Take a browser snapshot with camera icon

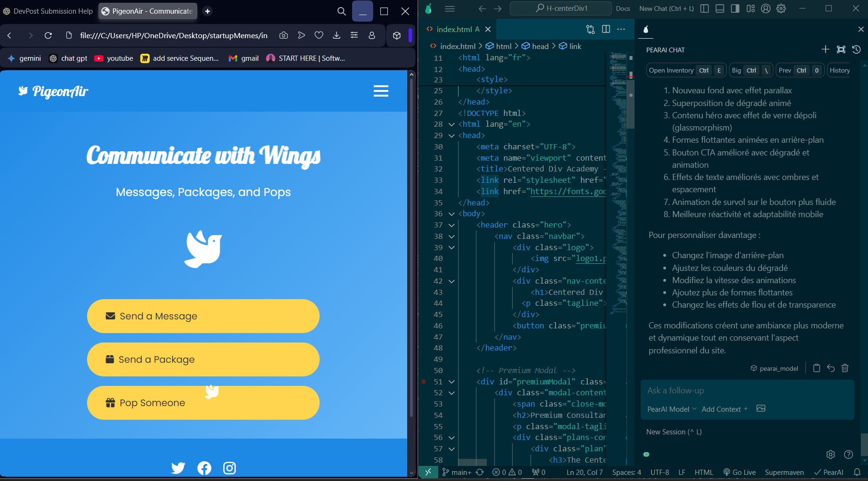coord(283,35)
